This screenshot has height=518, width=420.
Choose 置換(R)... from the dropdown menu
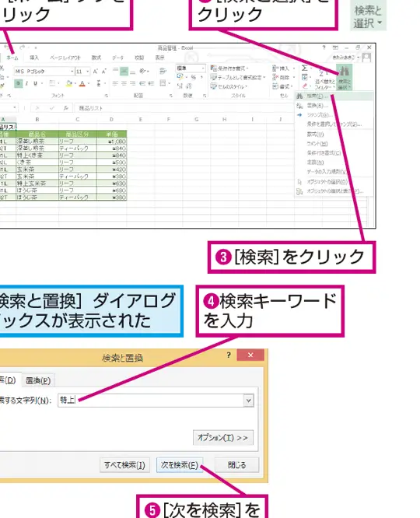[334, 105]
